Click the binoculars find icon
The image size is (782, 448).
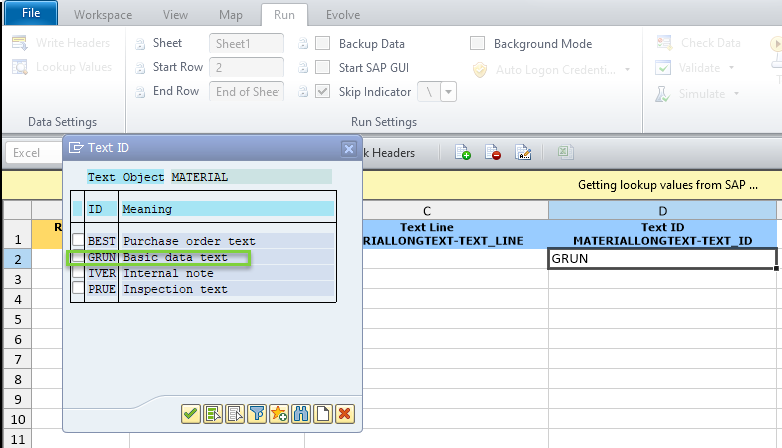click(302, 413)
